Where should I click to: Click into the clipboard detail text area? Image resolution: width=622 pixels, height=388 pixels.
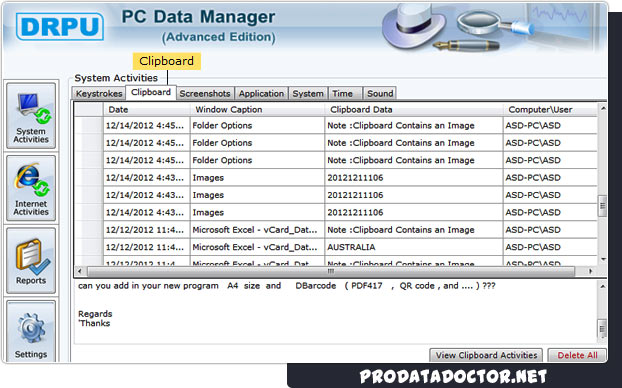pos(336,312)
